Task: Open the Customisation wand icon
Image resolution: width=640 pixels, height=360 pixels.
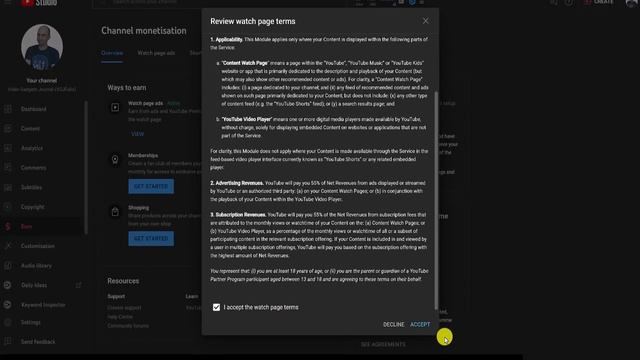Action: (8, 246)
